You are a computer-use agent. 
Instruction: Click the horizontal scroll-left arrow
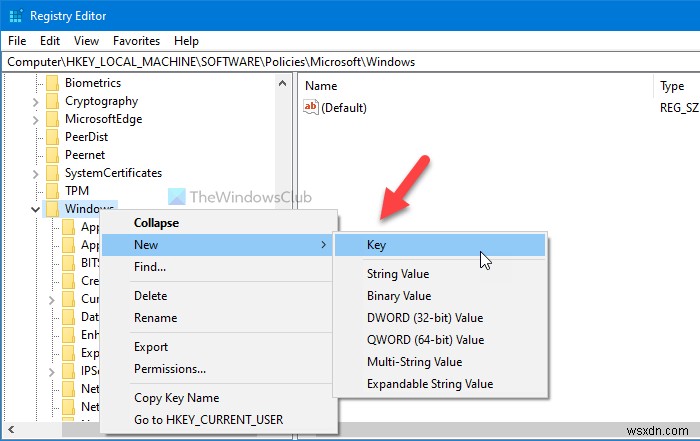pyautogui.click(x=11, y=429)
